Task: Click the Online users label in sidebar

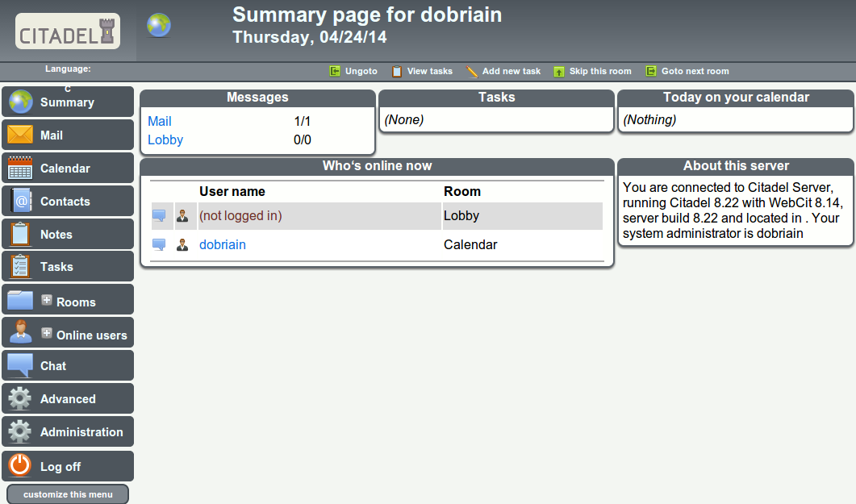Action: tap(92, 335)
